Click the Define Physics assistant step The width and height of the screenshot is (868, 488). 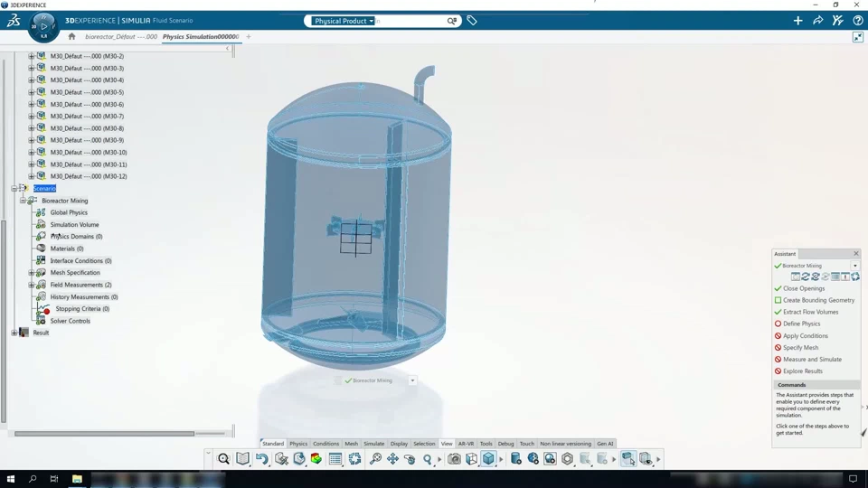[x=802, y=324]
